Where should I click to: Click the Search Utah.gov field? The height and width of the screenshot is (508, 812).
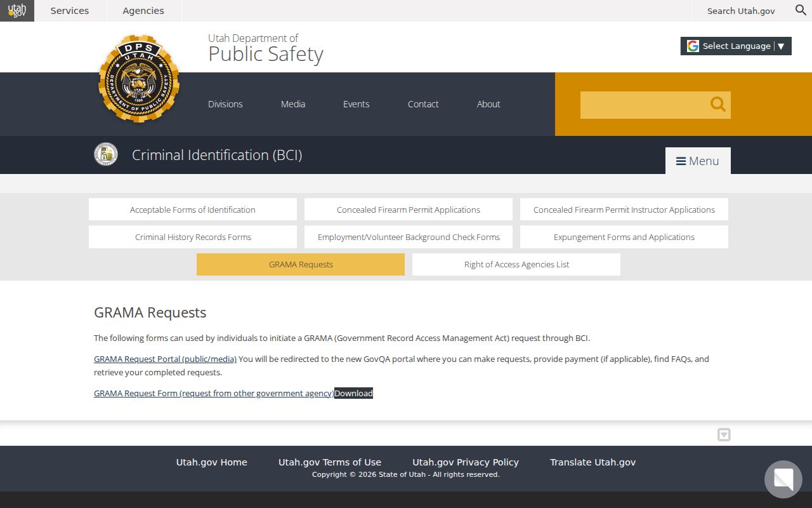point(741,11)
